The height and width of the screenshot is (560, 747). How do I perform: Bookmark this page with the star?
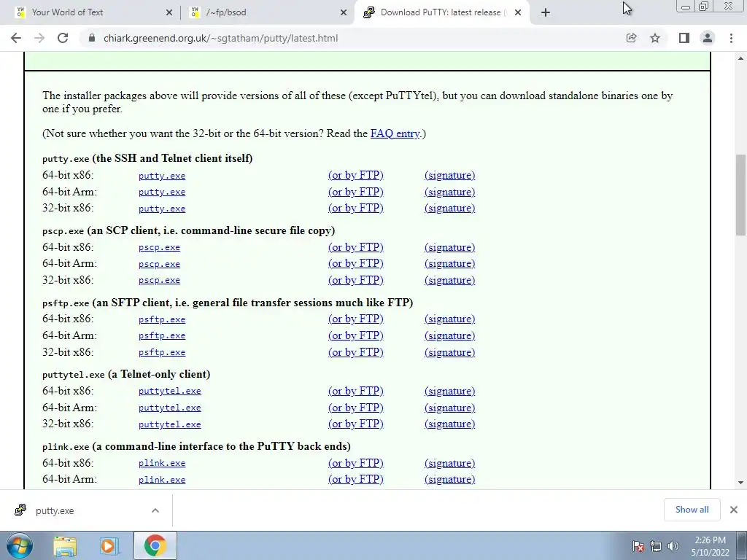coord(655,38)
